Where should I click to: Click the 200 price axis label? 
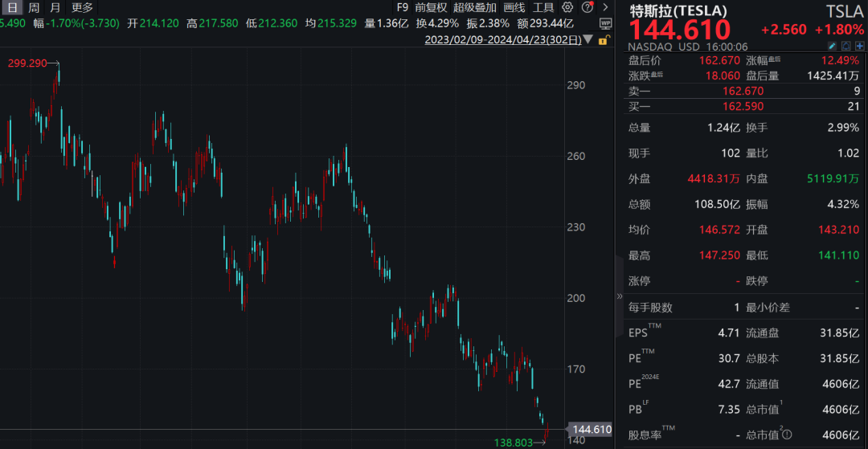(x=578, y=298)
